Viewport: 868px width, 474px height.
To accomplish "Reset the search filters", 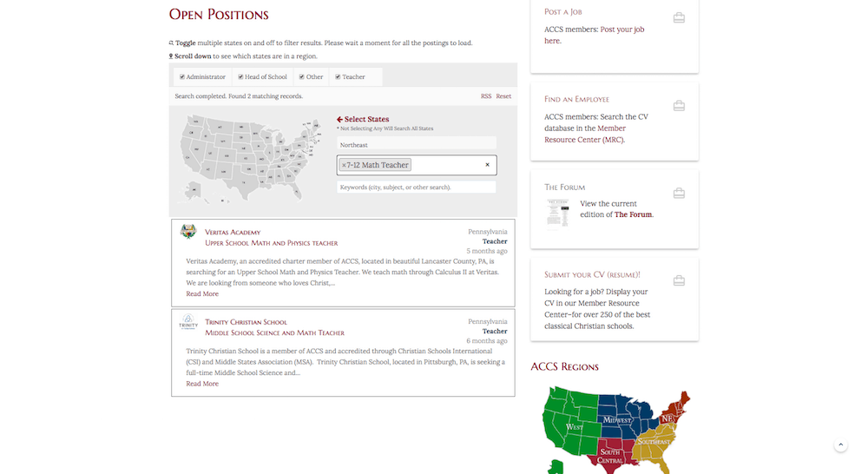I will pos(503,95).
